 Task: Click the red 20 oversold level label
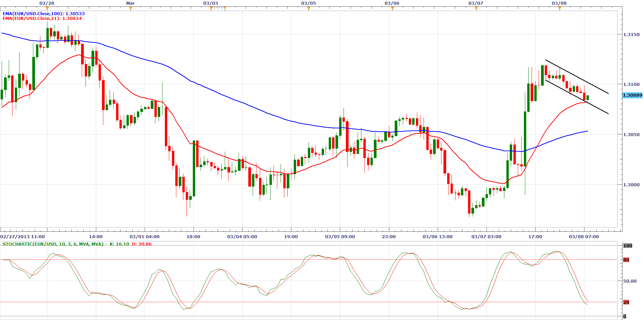coord(626,302)
